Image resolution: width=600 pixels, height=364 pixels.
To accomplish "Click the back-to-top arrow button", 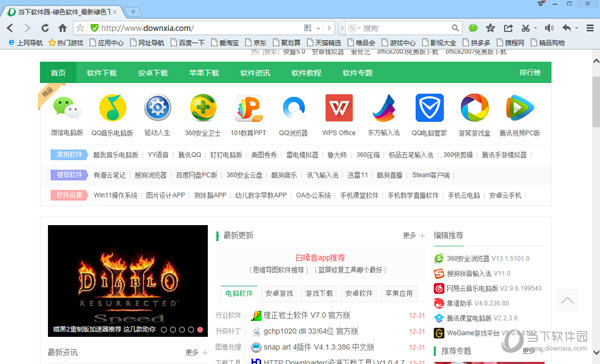I will pyautogui.click(x=567, y=300).
